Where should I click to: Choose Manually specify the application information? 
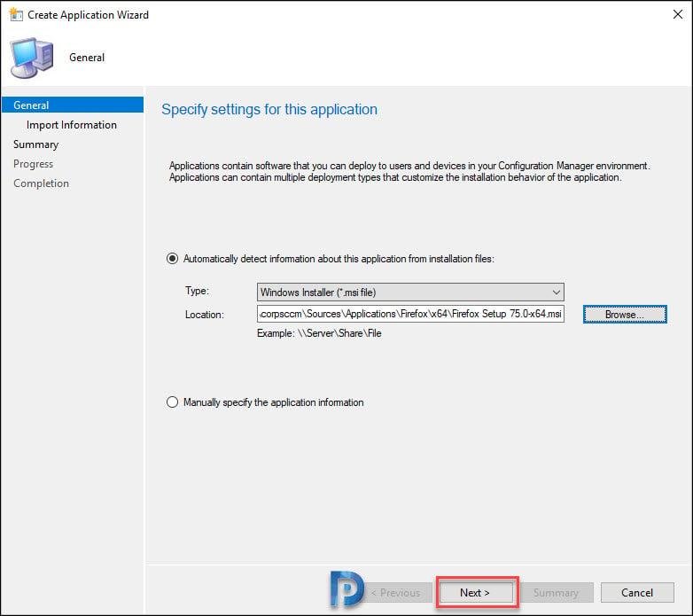click(173, 402)
